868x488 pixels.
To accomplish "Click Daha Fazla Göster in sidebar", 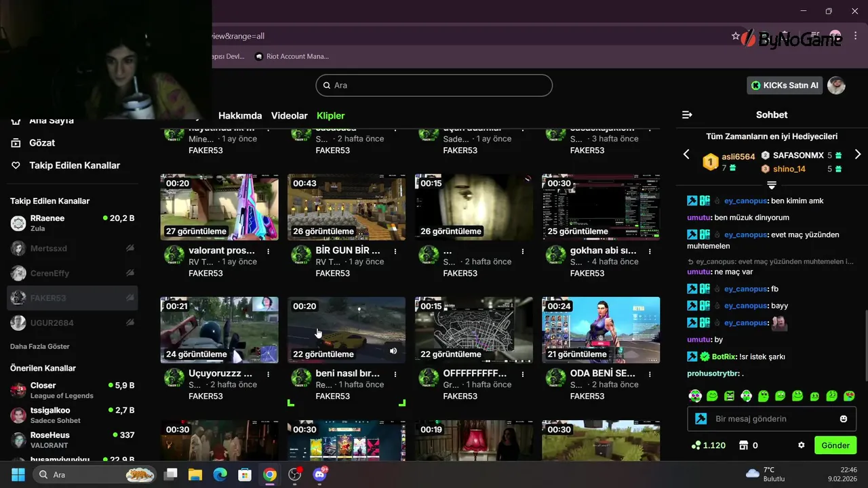I will (40, 346).
